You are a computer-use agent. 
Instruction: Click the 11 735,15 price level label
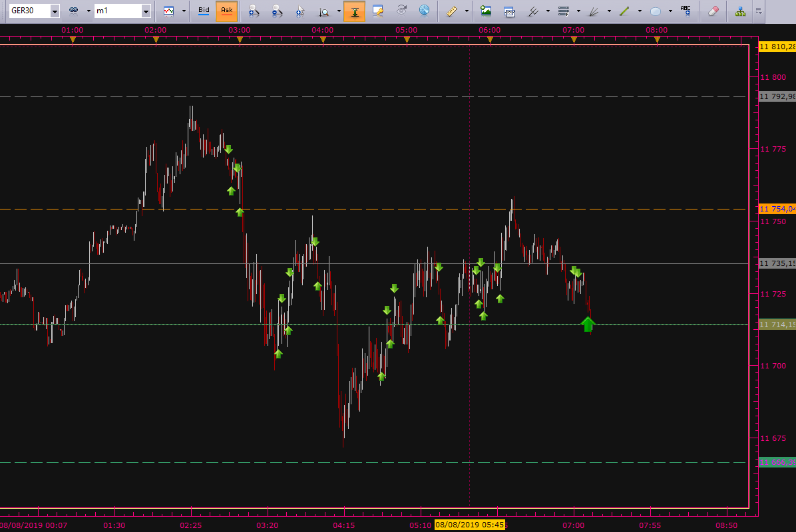pos(777,263)
